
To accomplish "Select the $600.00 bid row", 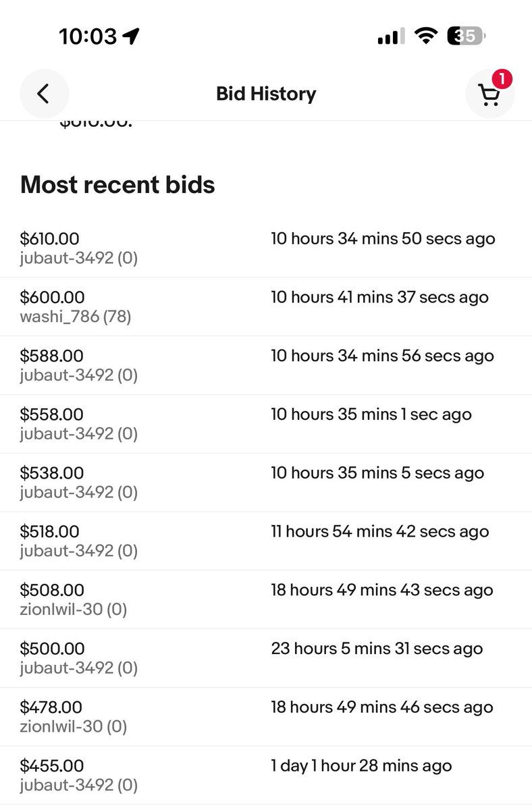I will click(266, 306).
